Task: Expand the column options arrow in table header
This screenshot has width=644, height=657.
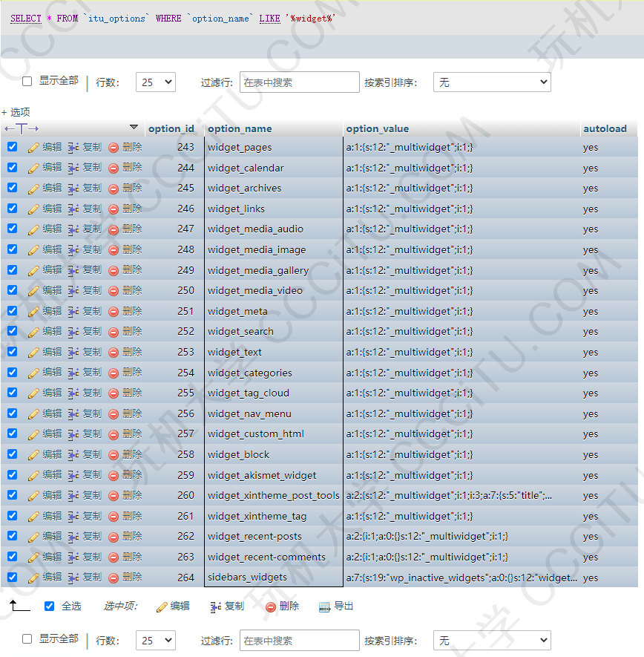Action: pyautogui.click(x=134, y=127)
